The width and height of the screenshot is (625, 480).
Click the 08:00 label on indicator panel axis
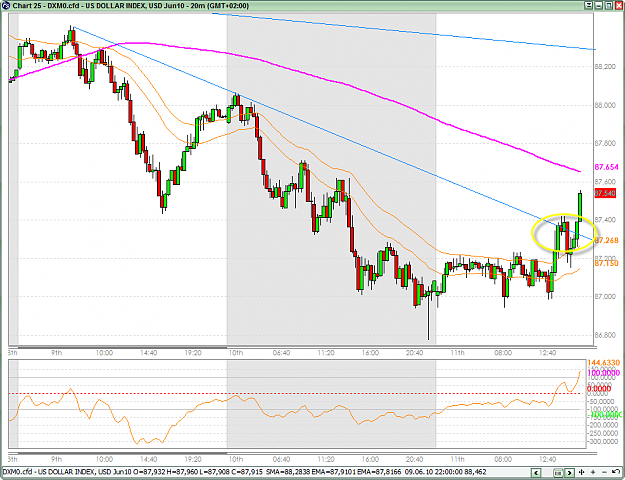tap(503, 459)
